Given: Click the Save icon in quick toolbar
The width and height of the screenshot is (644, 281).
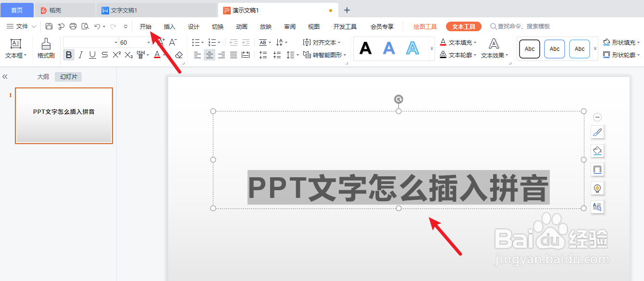Looking at the screenshot, I should (x=49, y=26).
